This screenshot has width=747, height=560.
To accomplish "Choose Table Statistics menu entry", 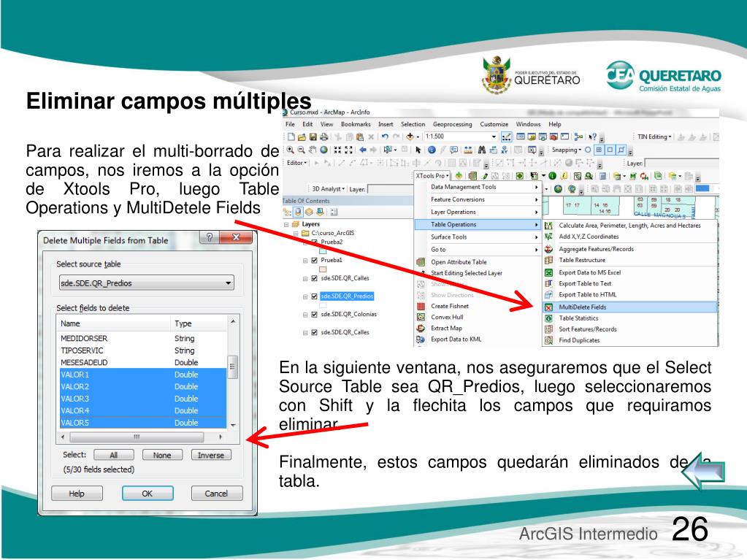I will (630, 318).
